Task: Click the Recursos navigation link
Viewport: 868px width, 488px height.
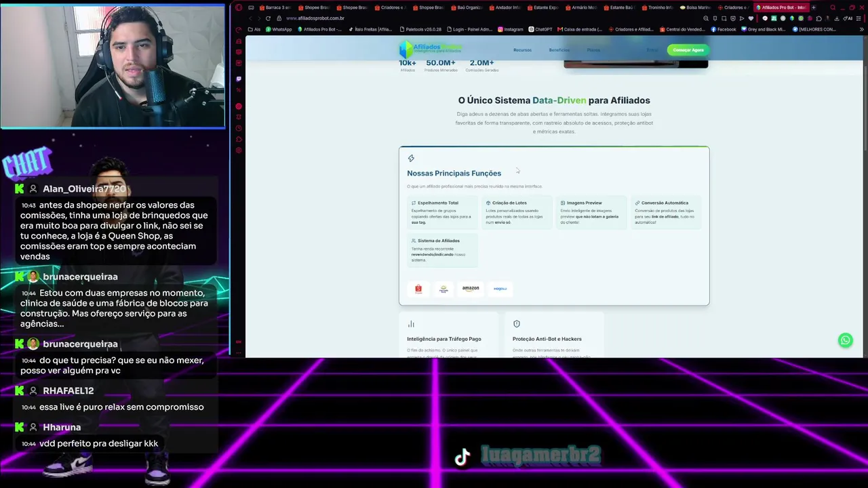Action: [522, 50]
